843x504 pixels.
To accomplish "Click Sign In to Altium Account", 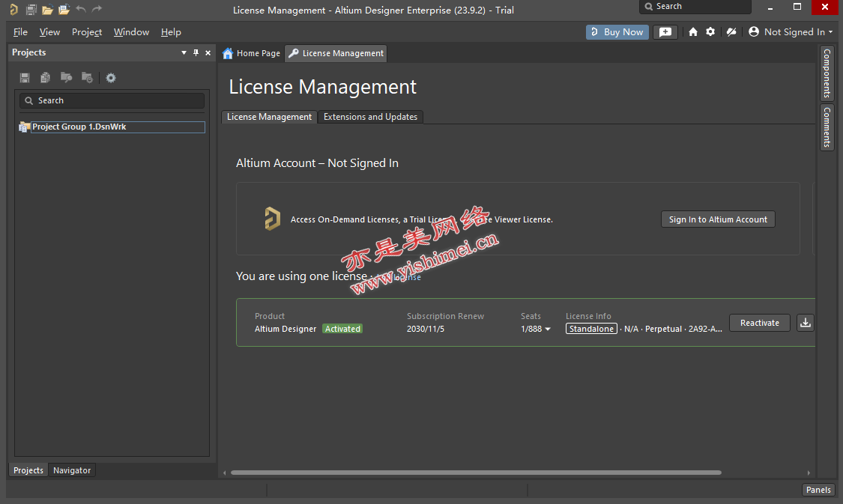I will pyautogui.click(x=719, y=219).
